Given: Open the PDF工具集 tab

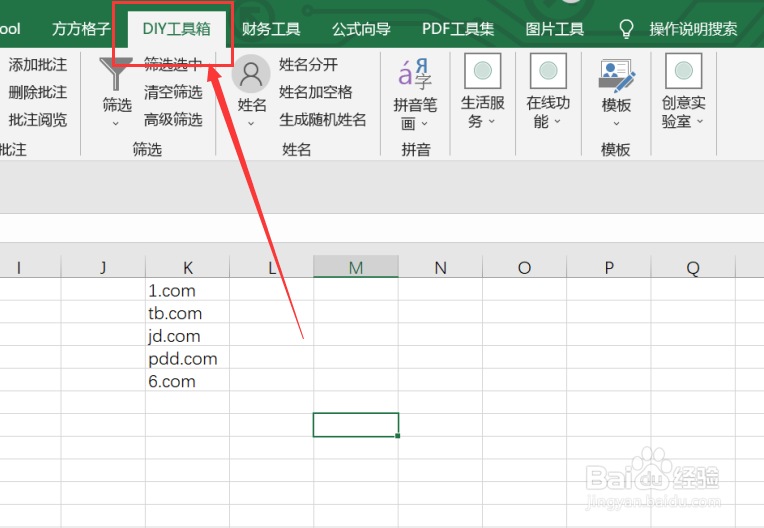Looking at the screenshot, I should coord(458,29).
